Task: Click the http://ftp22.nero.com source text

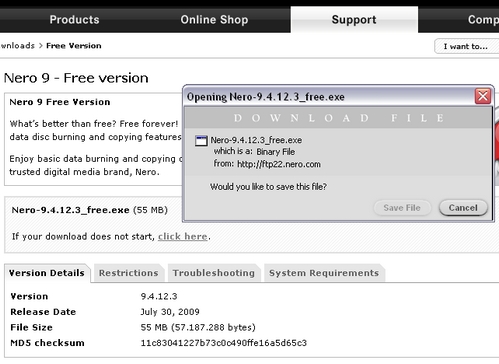Action: [x=279, y=164]
